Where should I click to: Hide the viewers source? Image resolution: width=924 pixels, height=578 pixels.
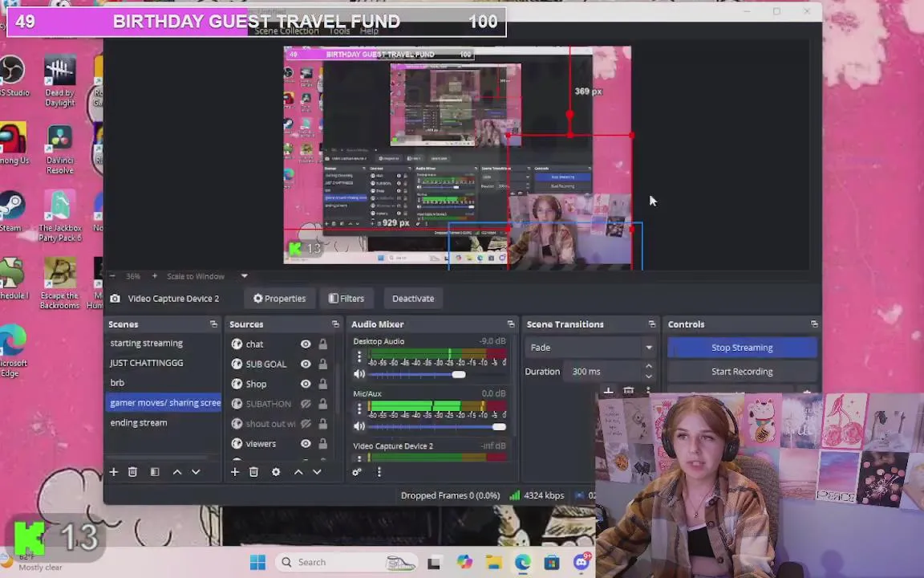point(306,443)
